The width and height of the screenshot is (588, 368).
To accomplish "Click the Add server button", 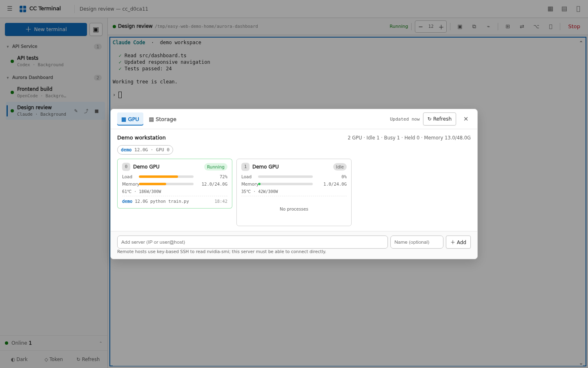I will pos(458,242).
